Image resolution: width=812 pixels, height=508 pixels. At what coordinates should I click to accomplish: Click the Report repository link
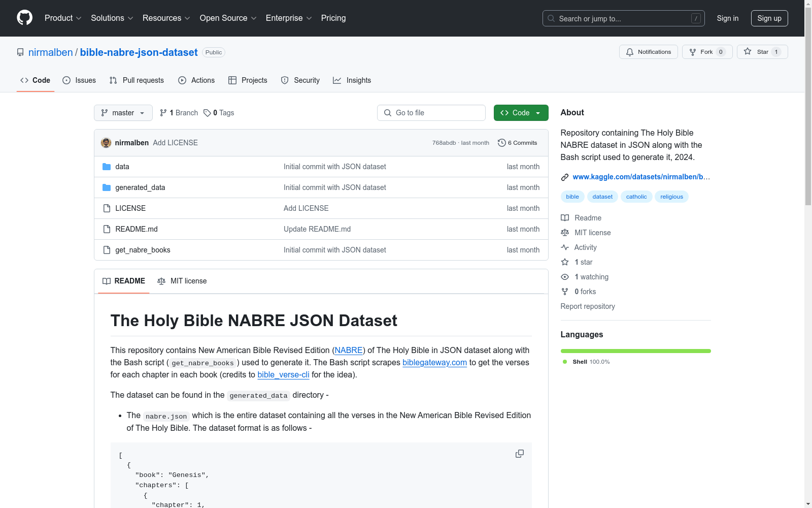[x=588, y=306]
